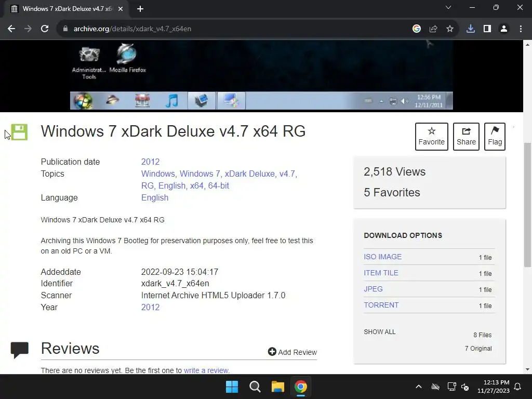Viewport: 532px width, 399px height.
Task: Click the 2,518 Views statistic
Action: 395,171
